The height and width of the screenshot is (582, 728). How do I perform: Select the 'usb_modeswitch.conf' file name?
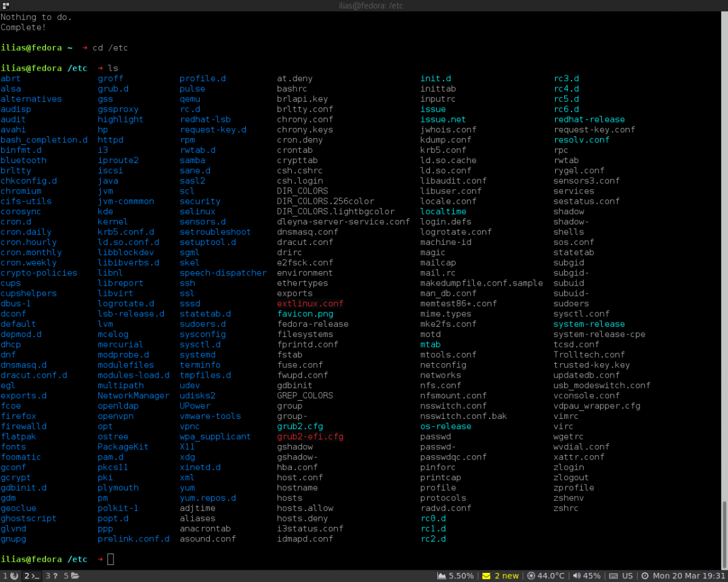[602, 385]
